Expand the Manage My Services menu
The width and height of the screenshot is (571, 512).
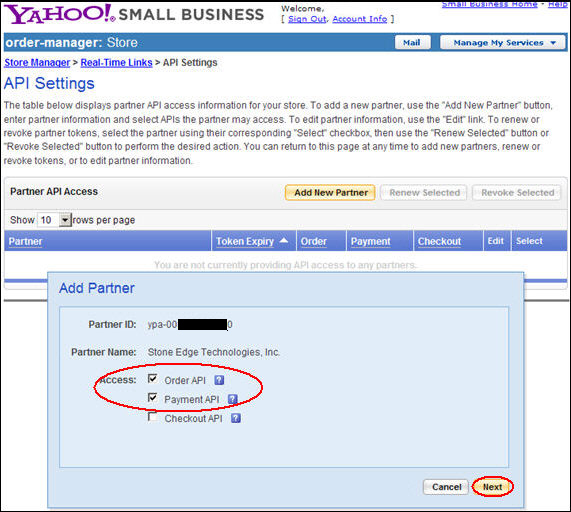point(503,43)
